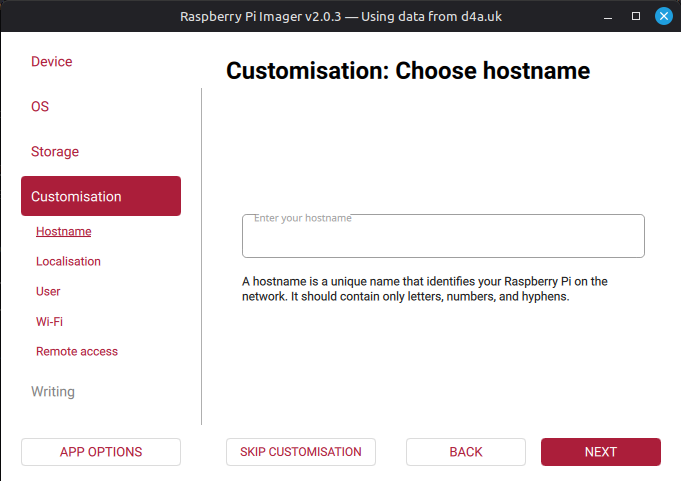Click the greyed-out Writing step

[x=53, y=392]
